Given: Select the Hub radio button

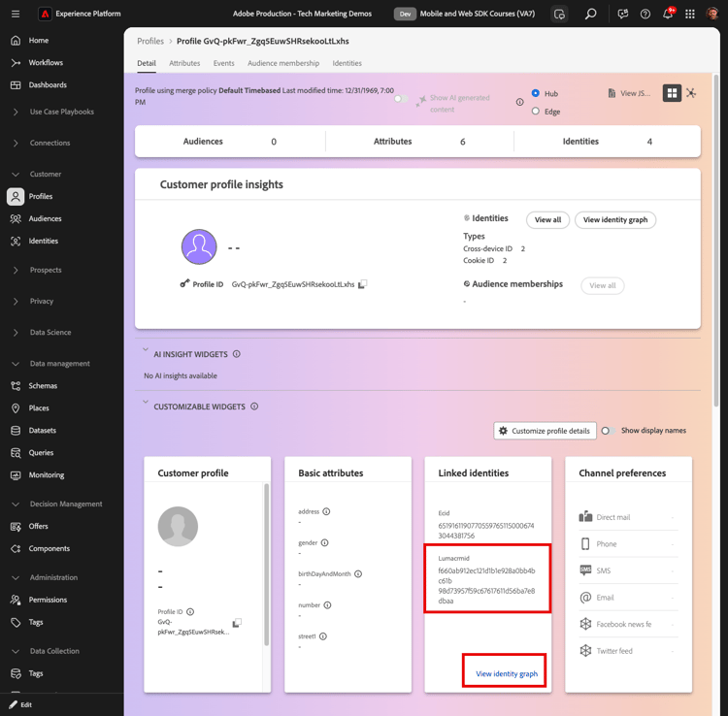Looking at the screenshot, I should click(x=535, y=93).
